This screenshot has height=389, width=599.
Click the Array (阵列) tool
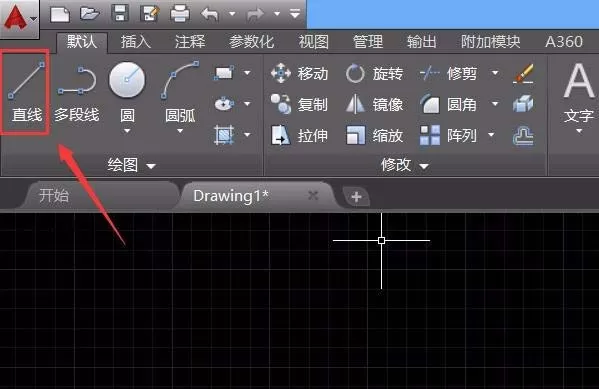click(x=448, y=135)
